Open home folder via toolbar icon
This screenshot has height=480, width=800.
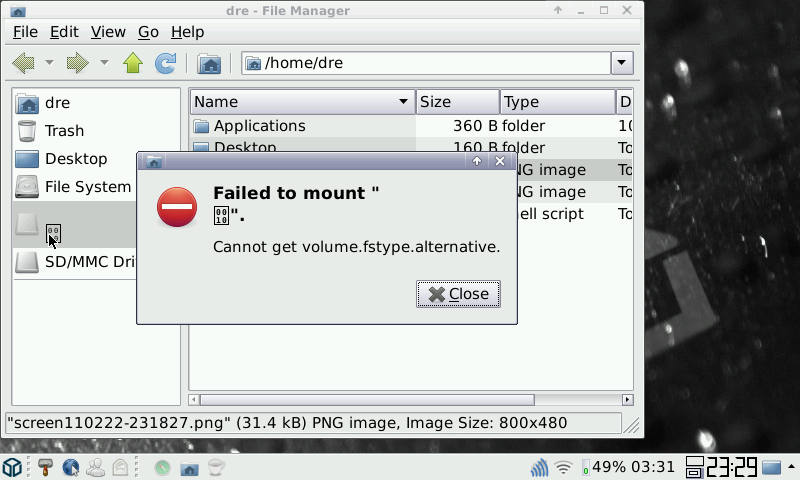point(209,64)
